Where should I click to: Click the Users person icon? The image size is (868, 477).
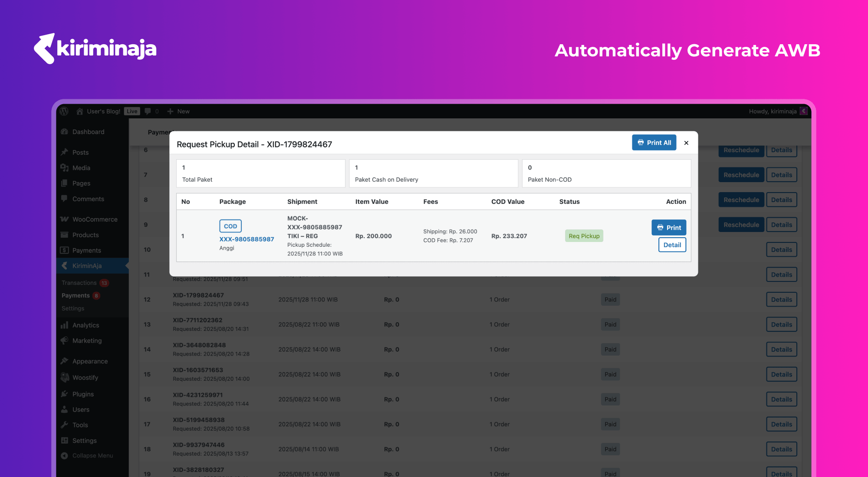point(65,409)
